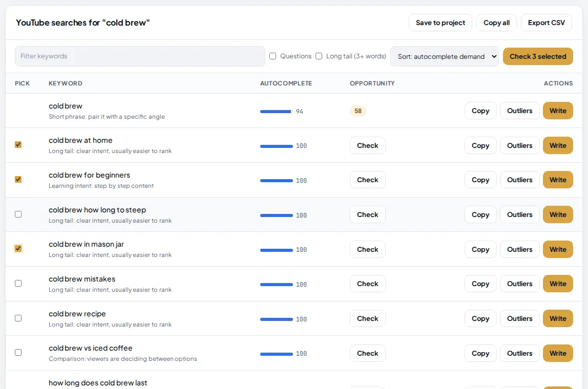Check opportunity for 'cold brew recipe'

click(368, 318)
